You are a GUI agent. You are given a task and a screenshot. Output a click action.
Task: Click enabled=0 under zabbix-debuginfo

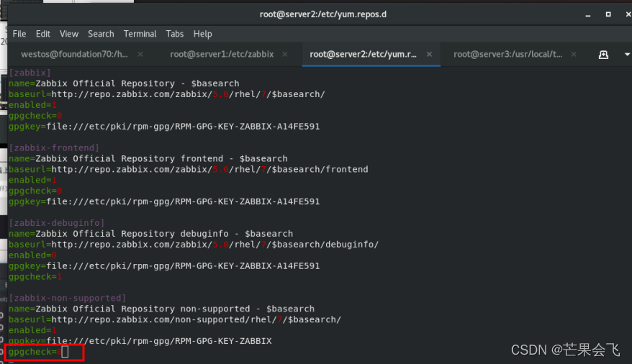pos(32,255)
